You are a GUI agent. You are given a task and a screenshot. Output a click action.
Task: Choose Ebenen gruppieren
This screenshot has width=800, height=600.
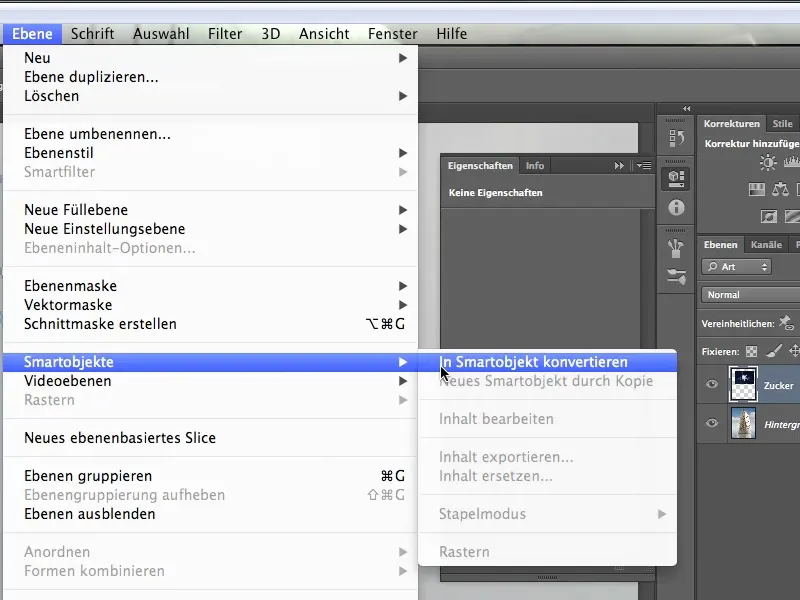[210, 476]
